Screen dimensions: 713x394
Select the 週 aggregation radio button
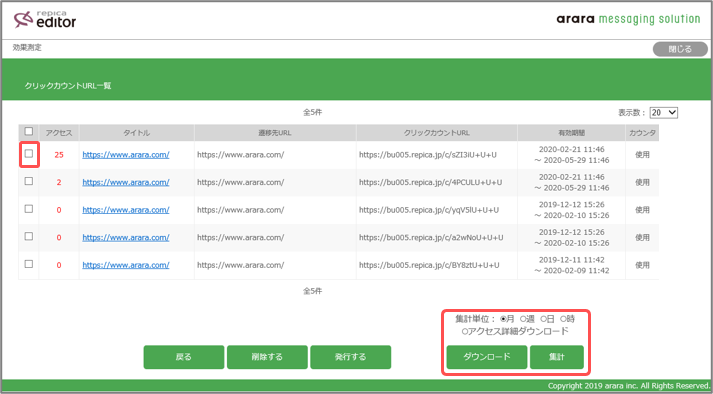tap(523, 319)
